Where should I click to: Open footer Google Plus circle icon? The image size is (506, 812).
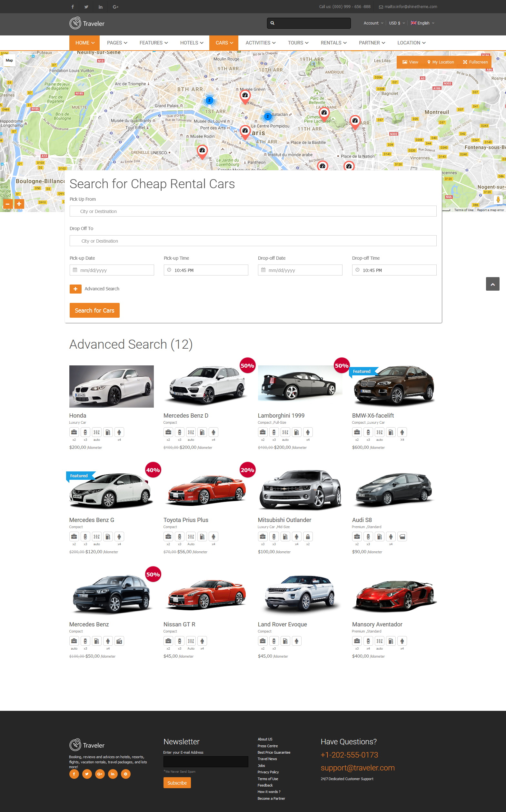pos(100,774)
